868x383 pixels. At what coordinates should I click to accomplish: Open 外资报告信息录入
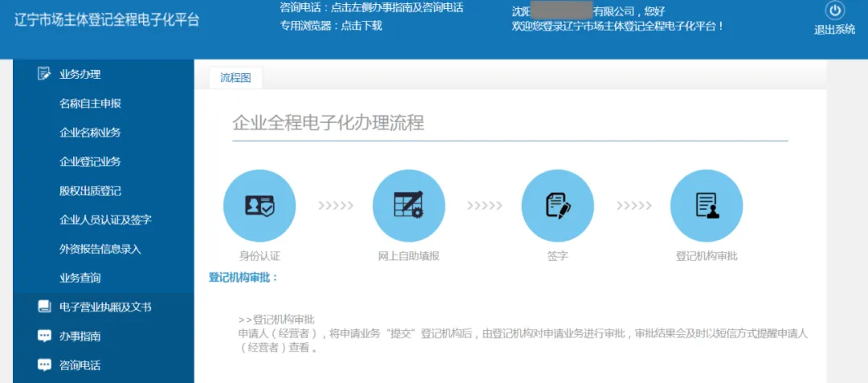[100, 249]
